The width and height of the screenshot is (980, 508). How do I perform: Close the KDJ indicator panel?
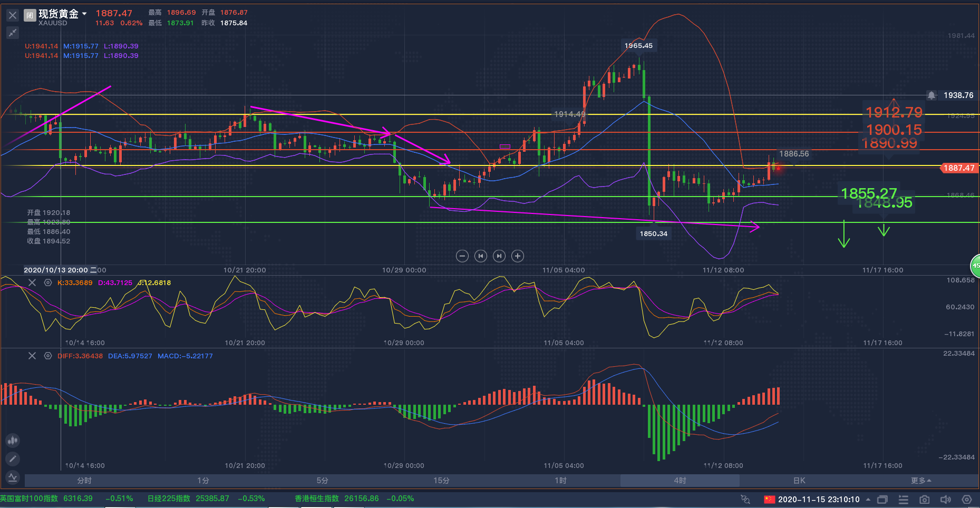(x=32, y=282)
